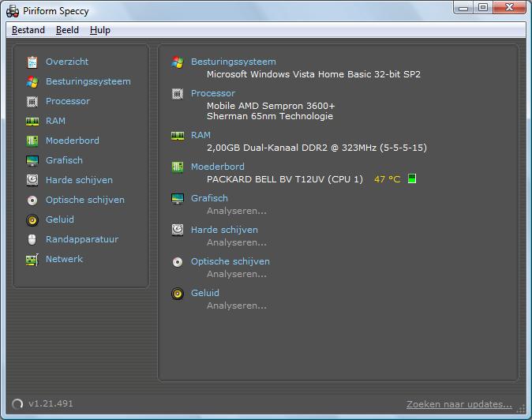The width and height of the screenshot is (532, 420).
Task: Click the Windows flag icon in summary panel
Action: 178,62
